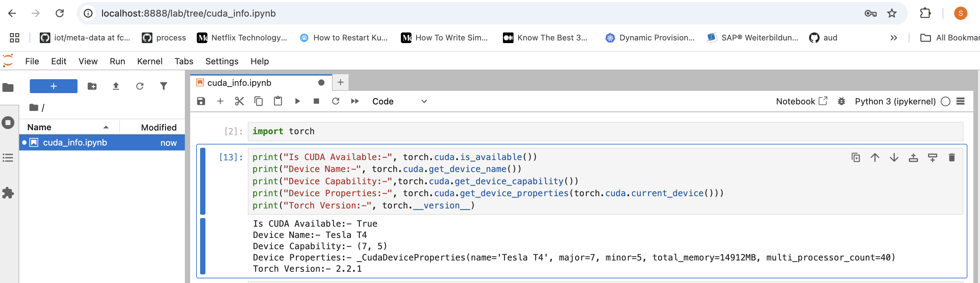Open the aud GitHub bookmark
This screenshot has height=283, width=980.
pos(823,38)
